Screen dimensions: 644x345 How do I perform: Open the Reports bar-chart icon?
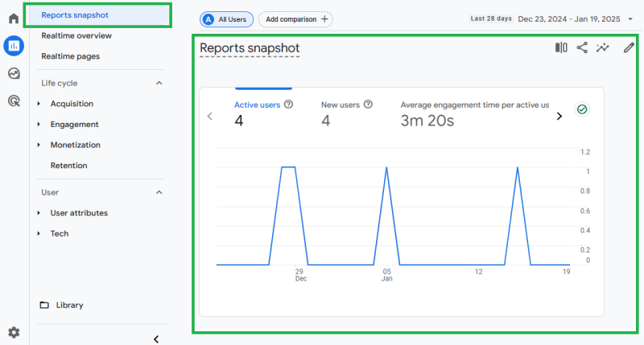[14, 46]
